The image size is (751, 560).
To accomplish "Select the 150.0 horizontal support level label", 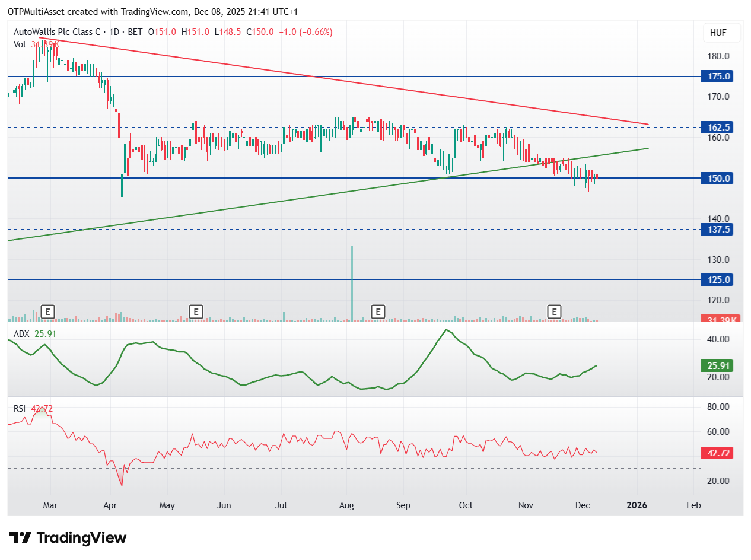I will pyautogui.click(x=716, y=178).
